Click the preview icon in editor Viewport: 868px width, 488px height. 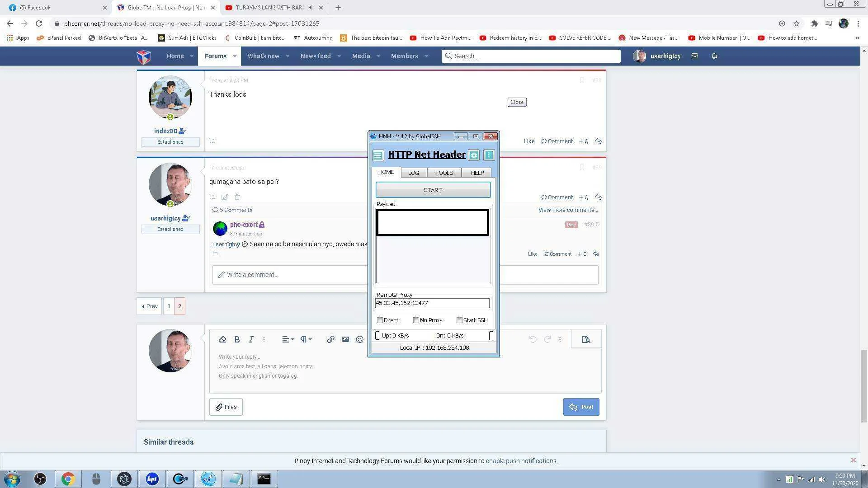[x=586, y=339]
